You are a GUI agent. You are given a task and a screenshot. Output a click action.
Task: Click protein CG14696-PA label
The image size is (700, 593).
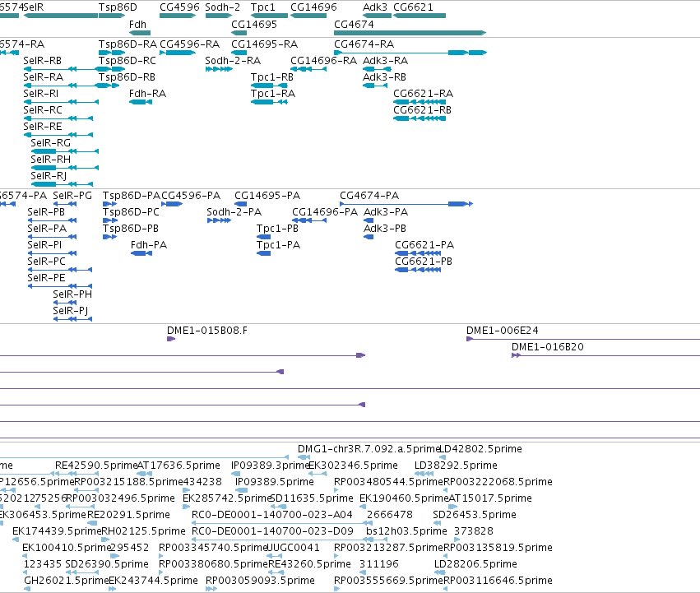(x=325, y=212)
